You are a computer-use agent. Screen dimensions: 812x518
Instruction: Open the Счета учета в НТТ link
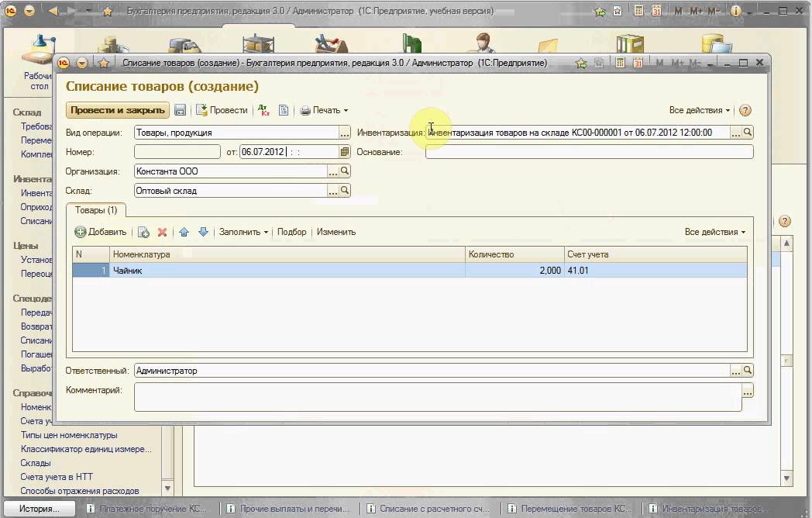pos(57,477)
